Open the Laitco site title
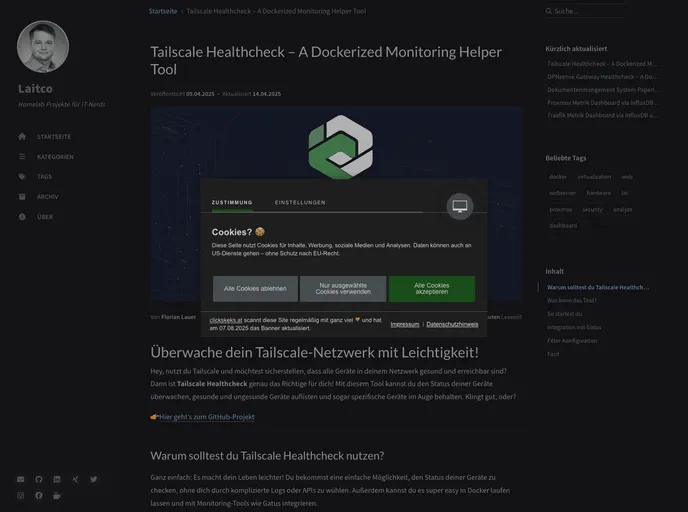688x512 pixels. [35, 89]
